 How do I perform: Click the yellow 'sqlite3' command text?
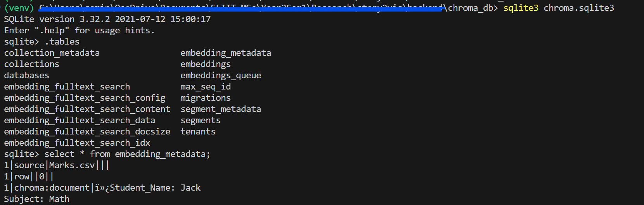click(521, 8)
